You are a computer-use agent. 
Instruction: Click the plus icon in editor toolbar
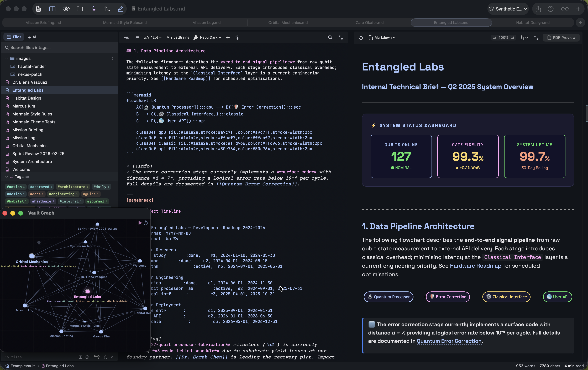coord(228,37)
